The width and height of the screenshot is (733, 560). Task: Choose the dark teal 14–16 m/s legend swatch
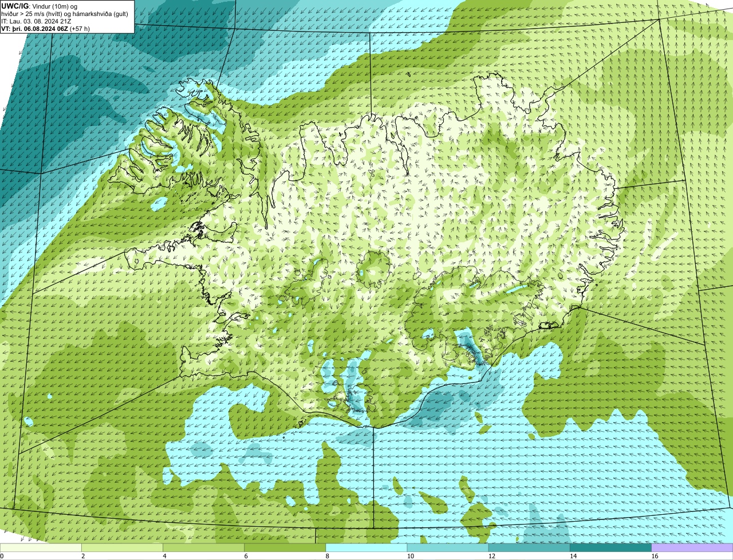[x=610, y=548]
